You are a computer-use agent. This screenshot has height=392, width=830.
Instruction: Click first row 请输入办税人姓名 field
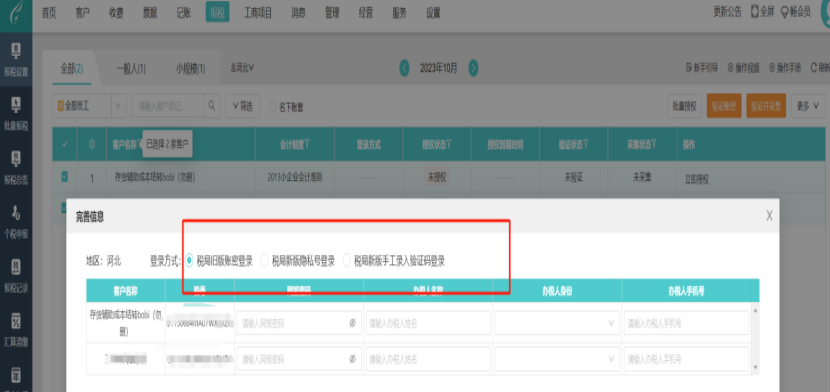[x=428, y=323]
